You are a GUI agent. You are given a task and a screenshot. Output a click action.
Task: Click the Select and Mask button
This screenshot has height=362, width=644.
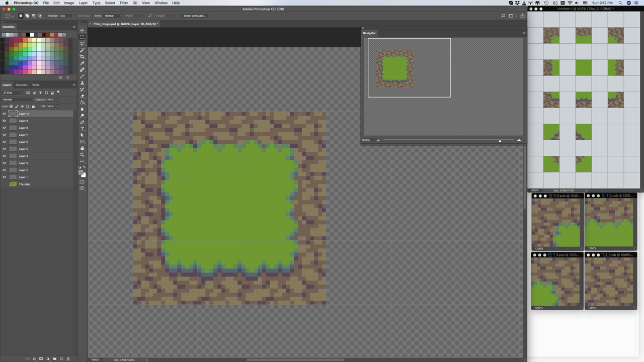coord(194,16)
